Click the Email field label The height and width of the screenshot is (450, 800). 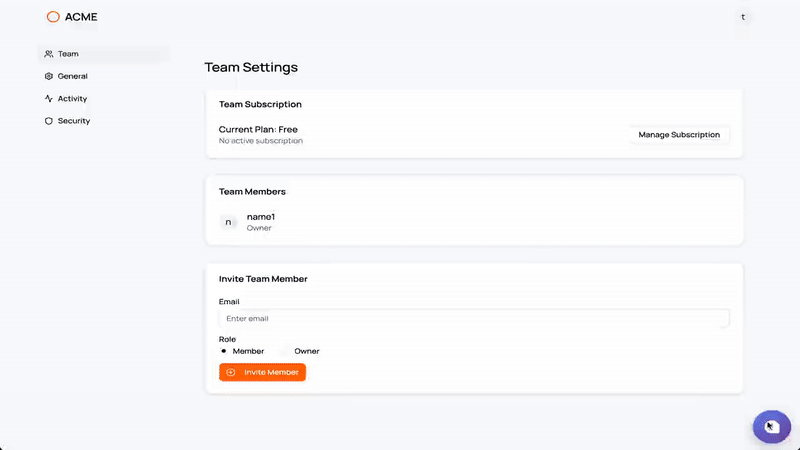[229, 302]
